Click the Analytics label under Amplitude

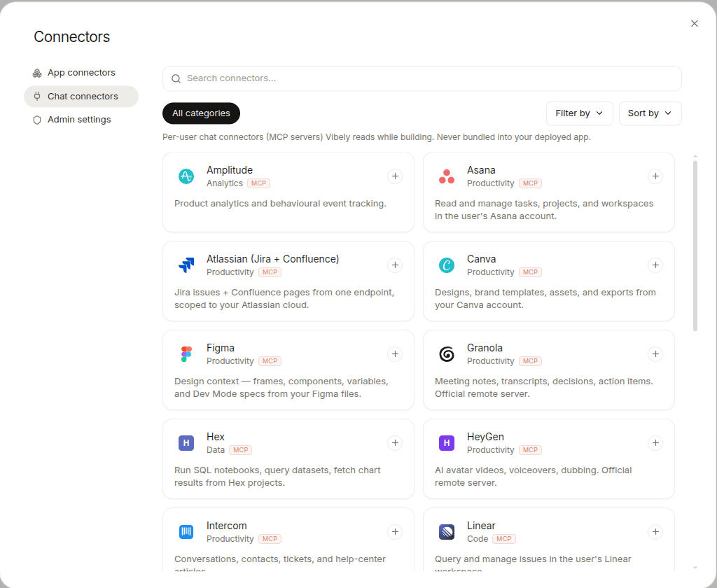pyautogui.click(x=225, y=183)
